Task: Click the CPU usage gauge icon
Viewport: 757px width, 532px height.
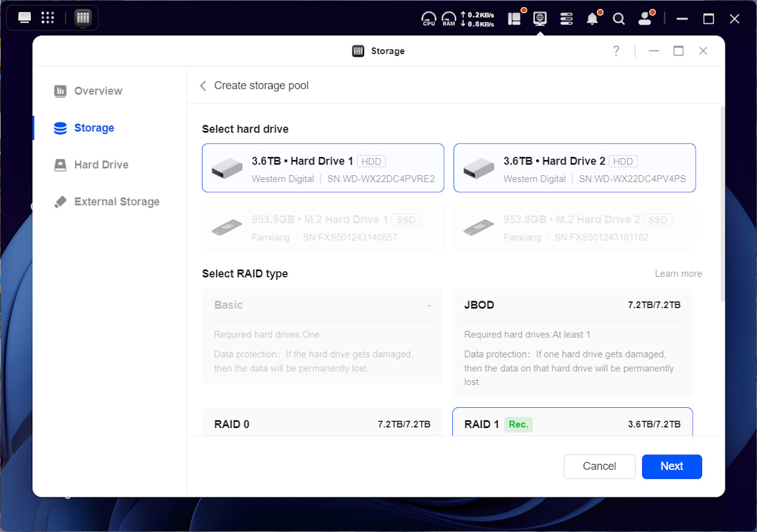Action: pyautogui.click(x=429, y=19)
